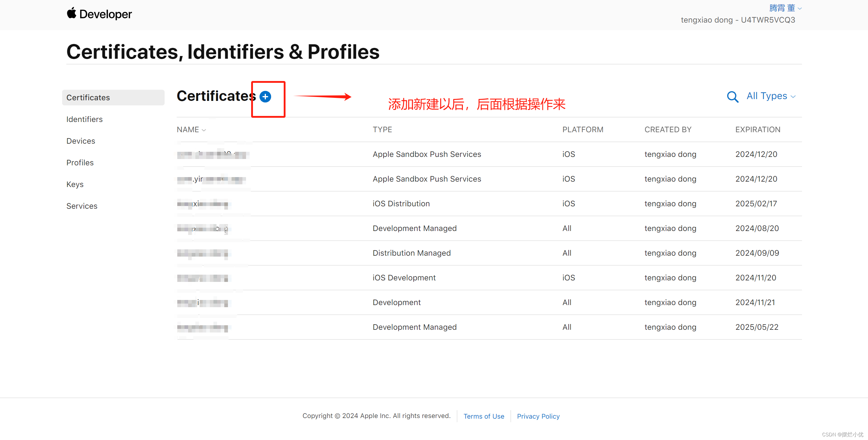Go to Devices in the sidebar
The height and width of the screenshot is (440, 868).
80,141
